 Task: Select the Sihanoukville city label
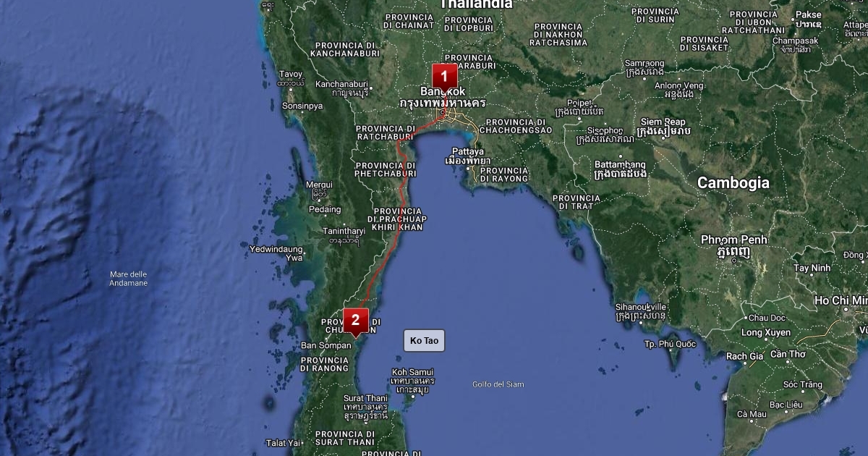(x=640, y=307)
